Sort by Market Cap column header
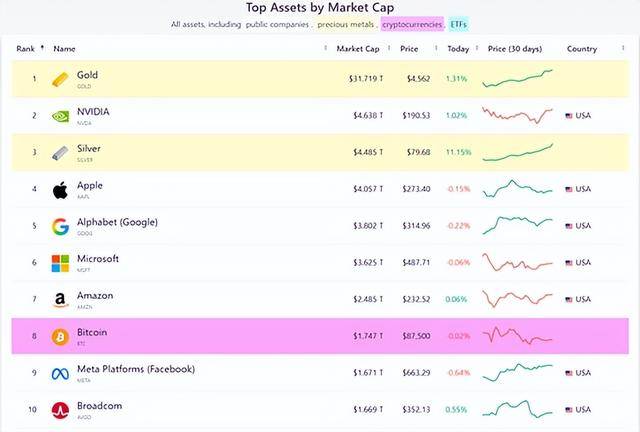 click(357, 48)
